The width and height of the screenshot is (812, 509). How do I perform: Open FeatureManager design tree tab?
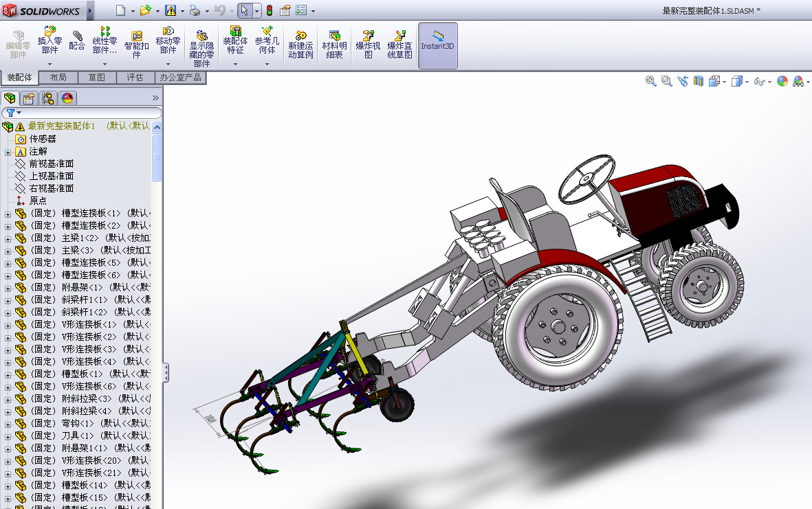10,98
